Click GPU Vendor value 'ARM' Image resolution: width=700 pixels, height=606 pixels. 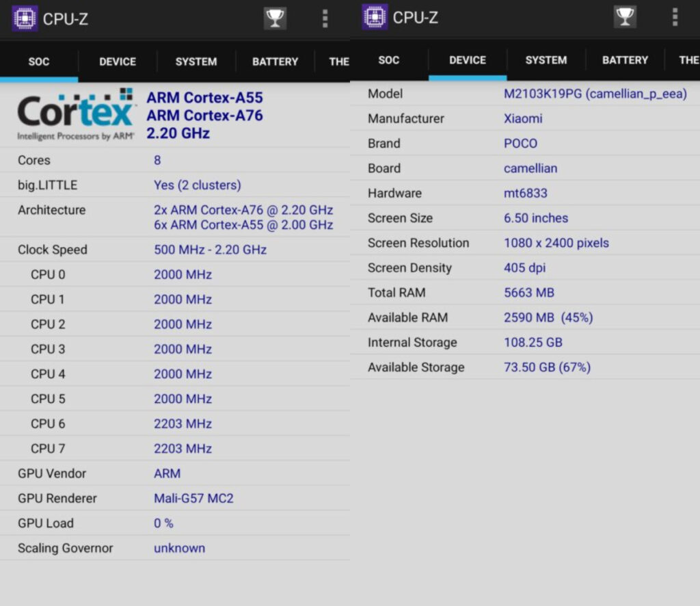[167, 473]
